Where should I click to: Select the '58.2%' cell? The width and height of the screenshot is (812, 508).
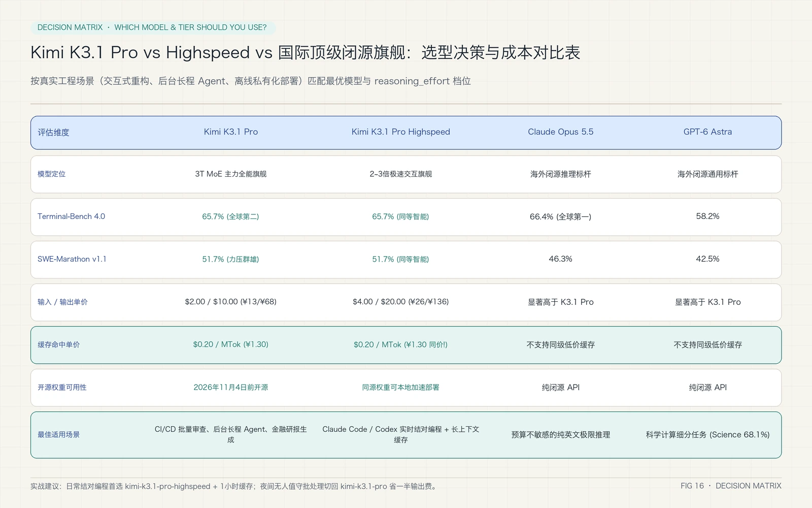point(708,216)
